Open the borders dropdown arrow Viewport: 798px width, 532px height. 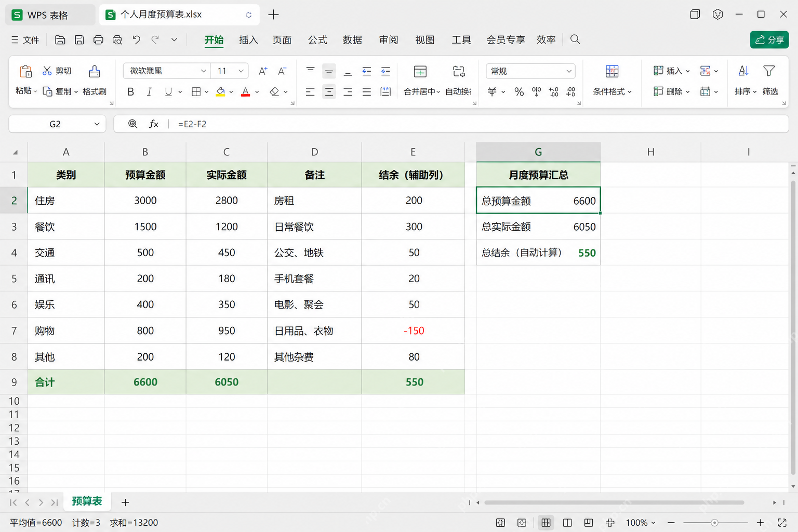point(206,92)
